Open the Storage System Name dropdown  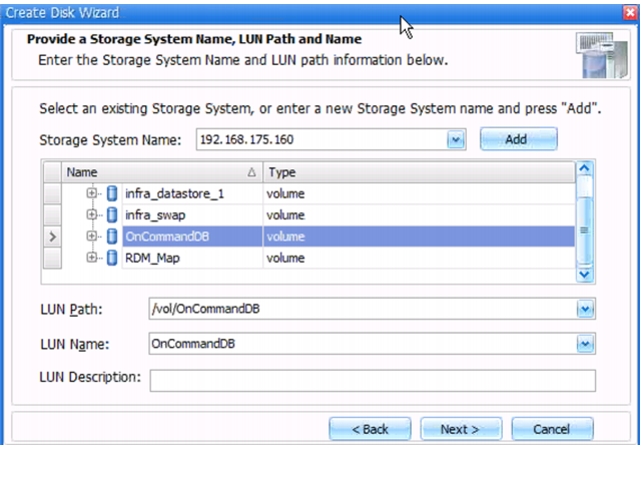[x=456, y=140]
